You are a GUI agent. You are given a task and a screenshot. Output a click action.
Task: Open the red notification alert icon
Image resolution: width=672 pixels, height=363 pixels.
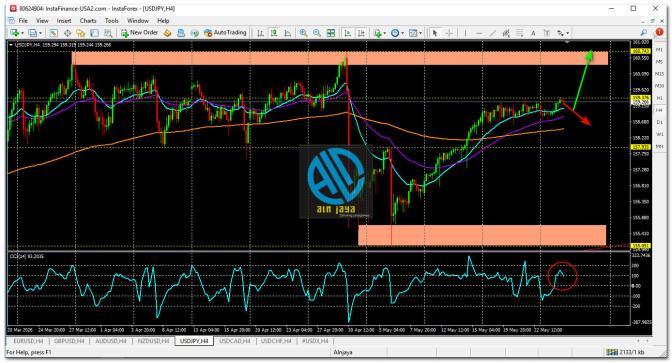coord(659,32)
